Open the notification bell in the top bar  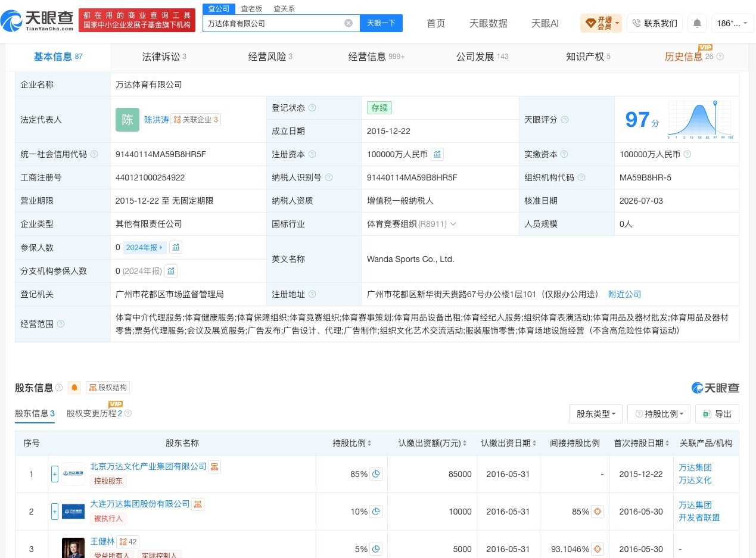[697, 23]
